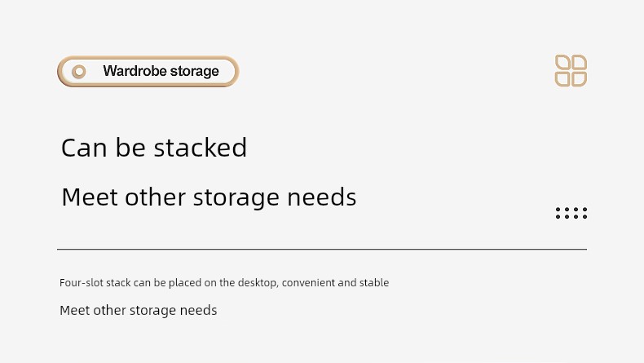Viewport: 644px width, 363px height.
Task: Click the eight-dot grid icon
Action: 571,213
